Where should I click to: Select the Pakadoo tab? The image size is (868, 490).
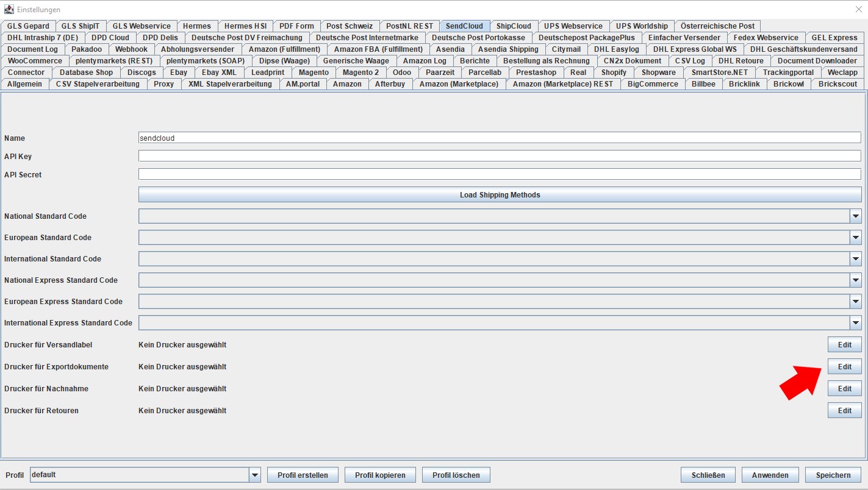pos(87,49)
